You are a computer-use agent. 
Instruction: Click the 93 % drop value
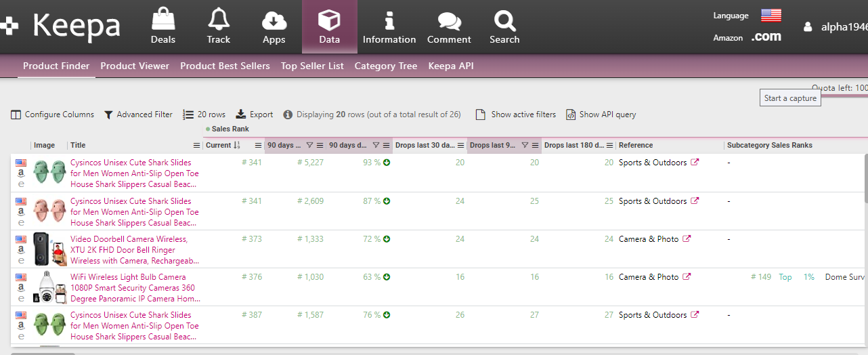pos(372,163)
